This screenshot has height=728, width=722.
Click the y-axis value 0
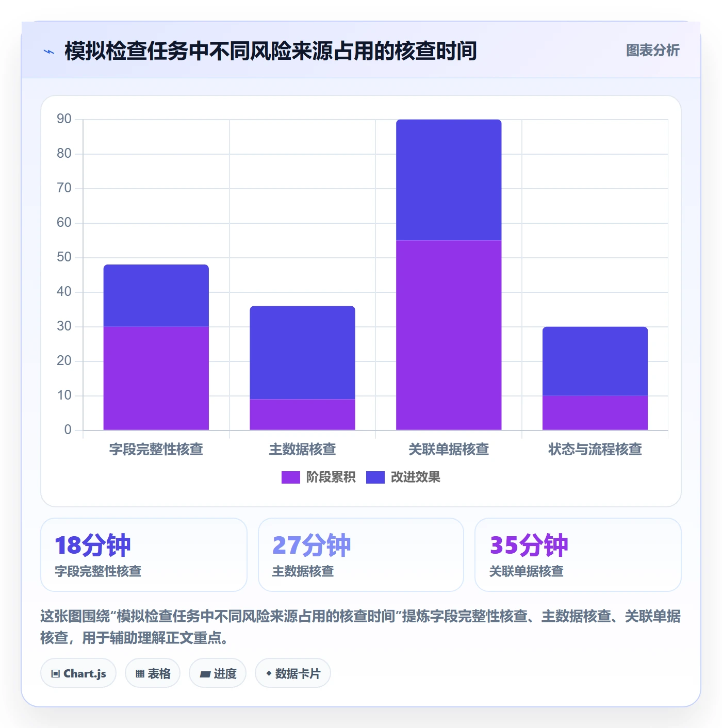[68, 430]
